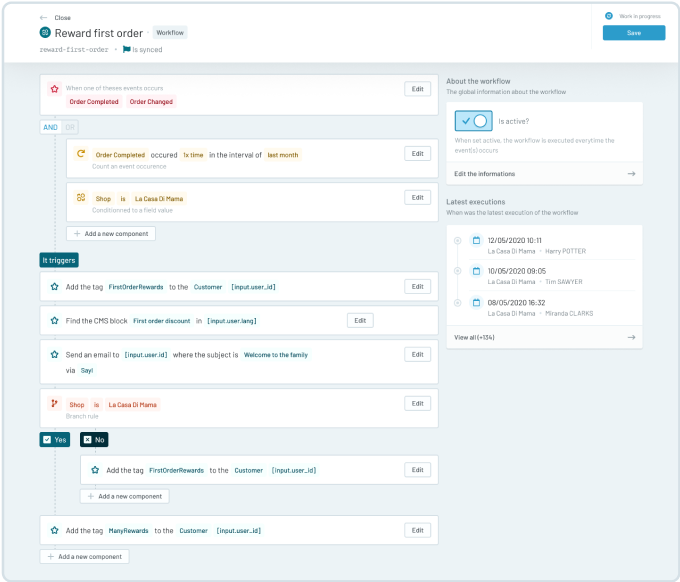Click the Is synced flag status
Image resolution: width=680 pixels, height=582 pixels.
tap(141, 49)
